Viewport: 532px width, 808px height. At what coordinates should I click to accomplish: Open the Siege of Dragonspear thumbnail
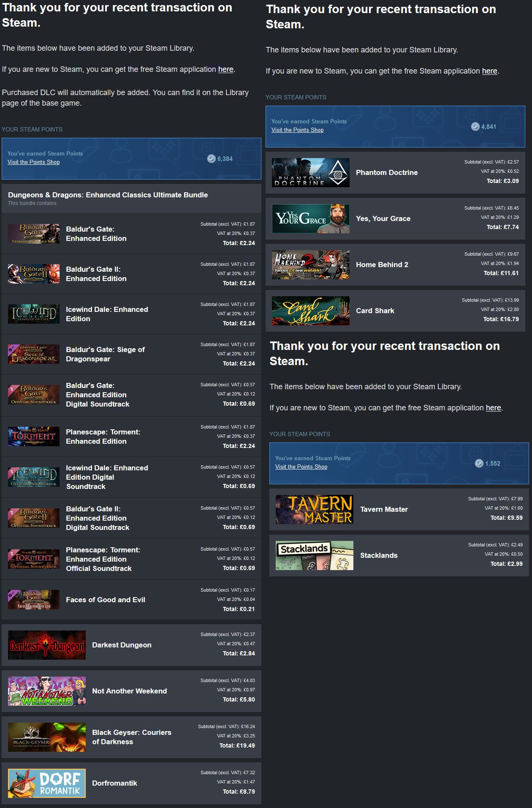[34, 354]
